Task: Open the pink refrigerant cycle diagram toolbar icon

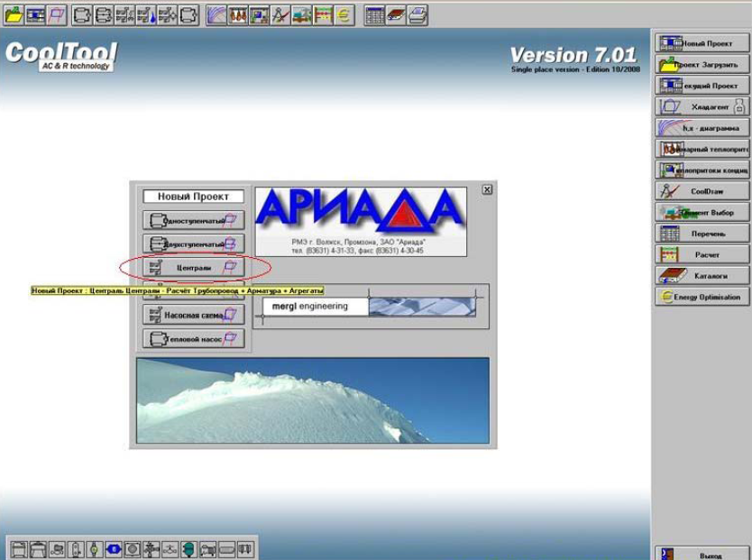Action: tap(57, 15)
